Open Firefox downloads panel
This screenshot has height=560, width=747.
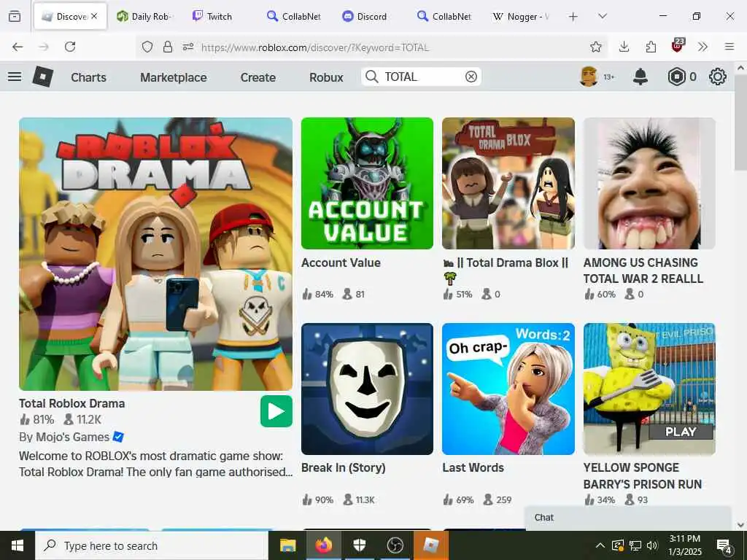(x=624, y=47)
